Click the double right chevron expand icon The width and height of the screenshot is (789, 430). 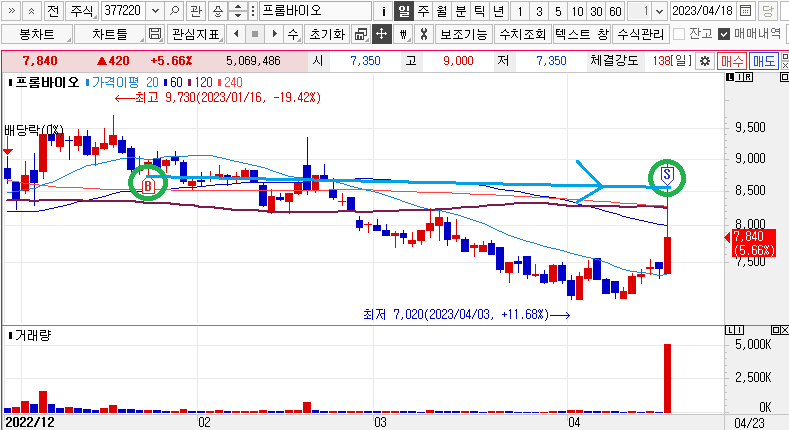point(11,11)
